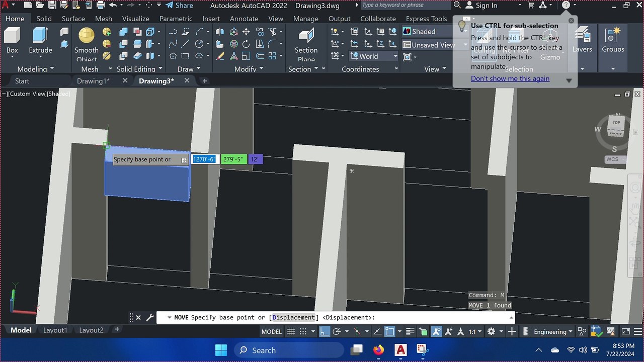Open the Engineering units dropdown
Screen dimensions: 644x362
(x=553, y=331)
